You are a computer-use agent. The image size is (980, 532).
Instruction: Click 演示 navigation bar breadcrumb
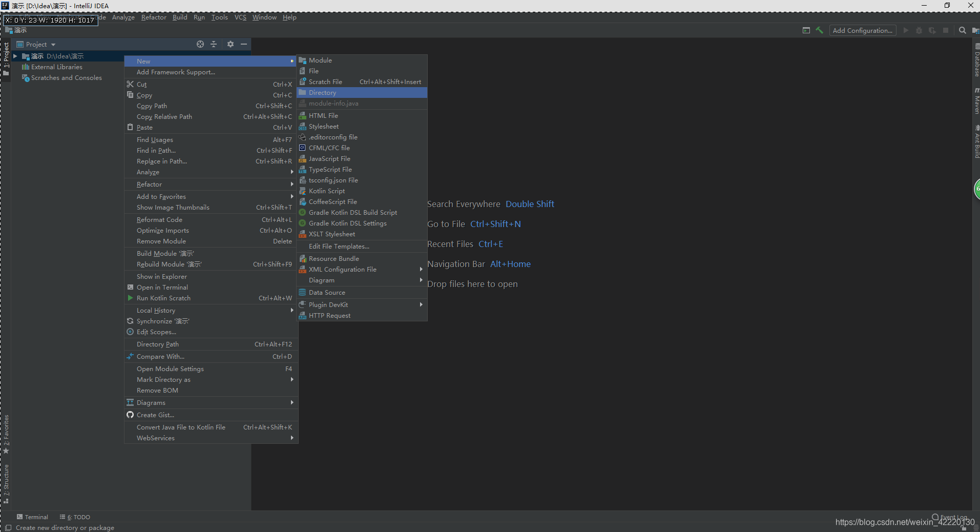[x=16, y=30]
